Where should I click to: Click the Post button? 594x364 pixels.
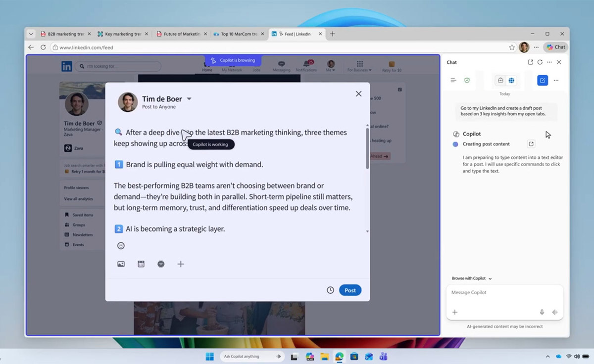tap(350, 290)
